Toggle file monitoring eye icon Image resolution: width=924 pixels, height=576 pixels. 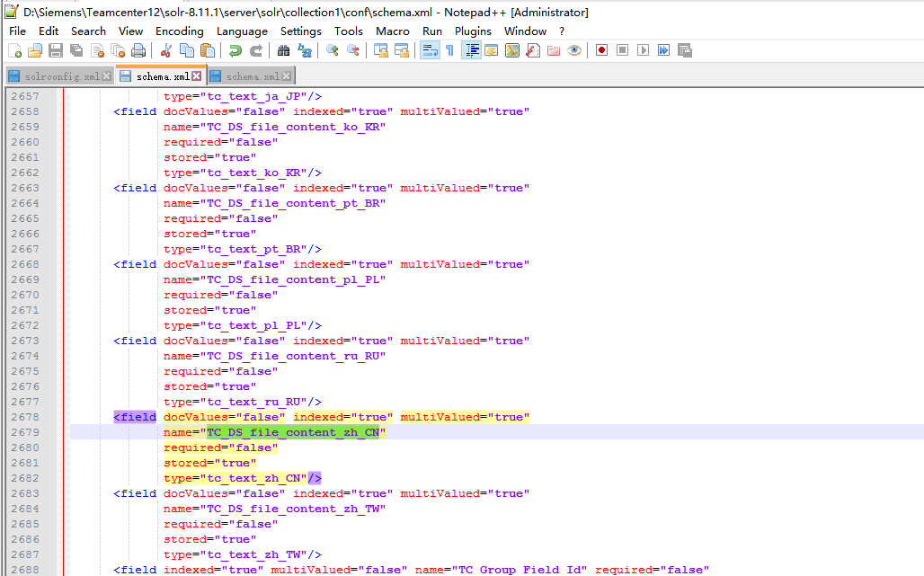pyautogui.click(x=574, y=50)
